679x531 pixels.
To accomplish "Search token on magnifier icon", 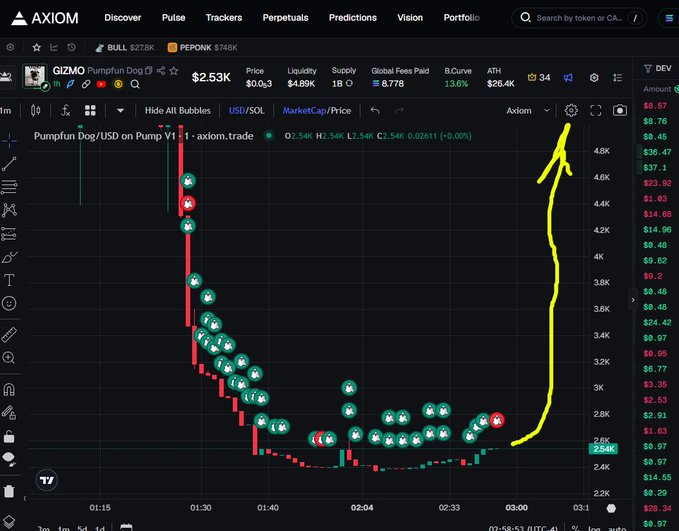I will point(135,84).
